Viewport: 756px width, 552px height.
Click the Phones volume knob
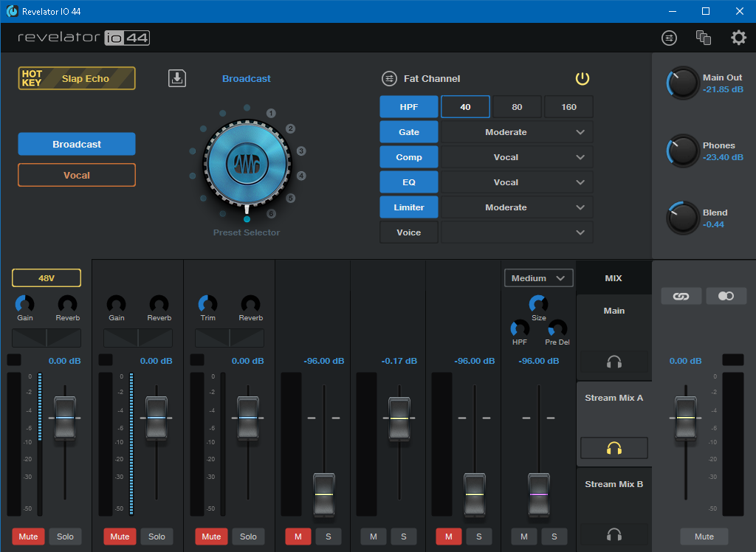(x=683, y=151)
